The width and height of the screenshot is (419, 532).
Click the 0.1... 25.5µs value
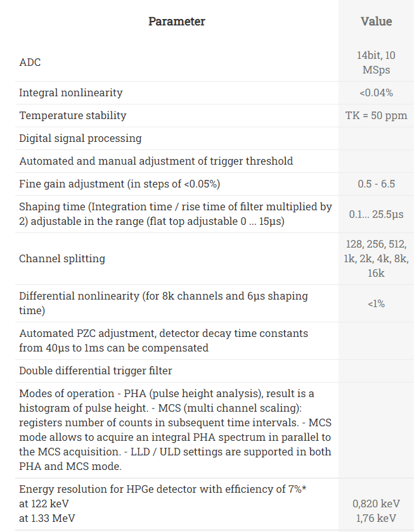[377, 214]
